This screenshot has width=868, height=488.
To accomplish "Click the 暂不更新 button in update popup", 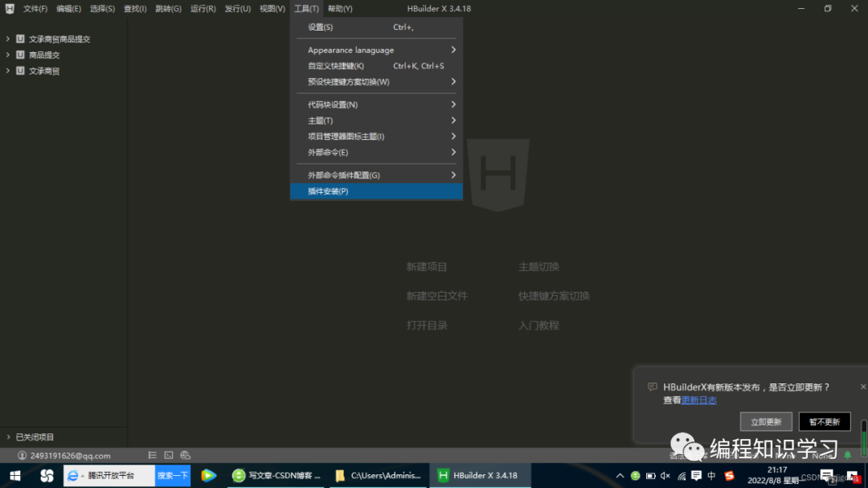I will [824, 420].
